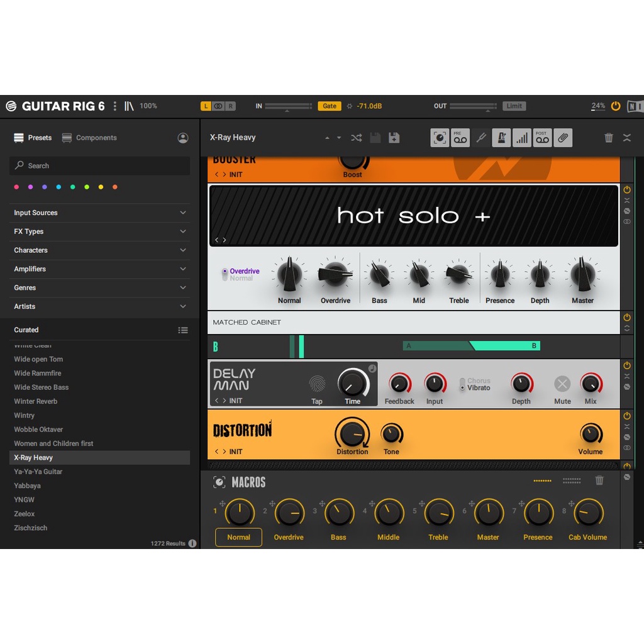644x644 pixels.
Task: Expand the Amplifiers filter section
Action: pyautogui.click(x=99, y=269)
